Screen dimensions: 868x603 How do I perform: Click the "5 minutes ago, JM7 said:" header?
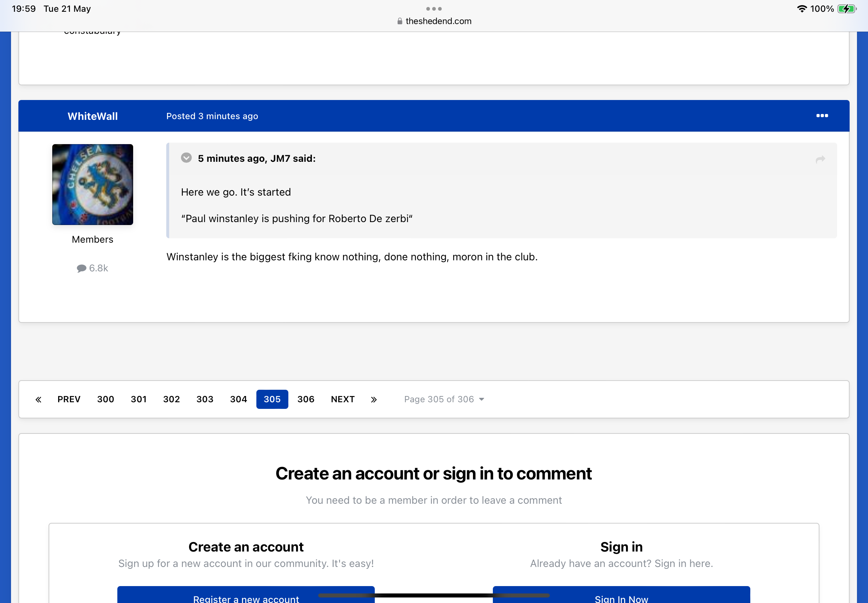[x=257, y=158]
